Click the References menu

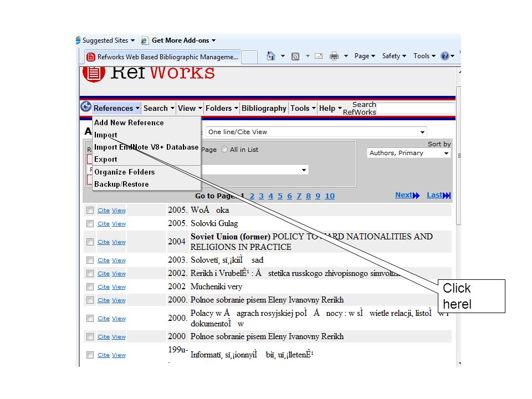click(x=116, y=108)
